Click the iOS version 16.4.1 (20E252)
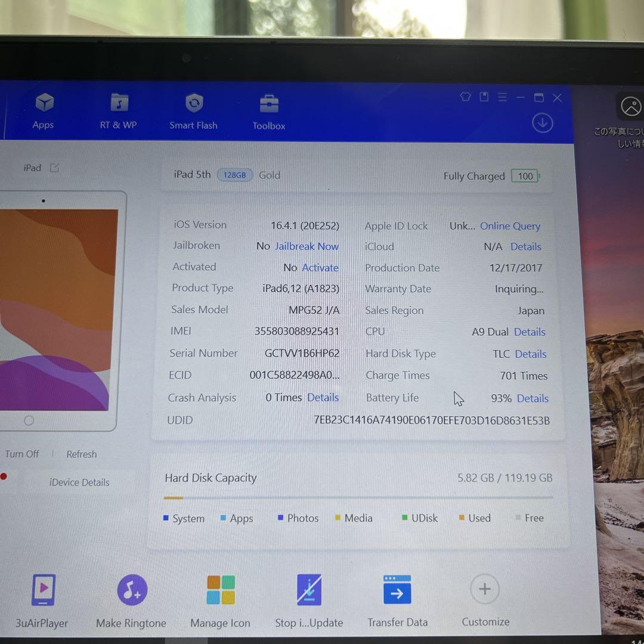The image size is (644, 644). [305, 225]
